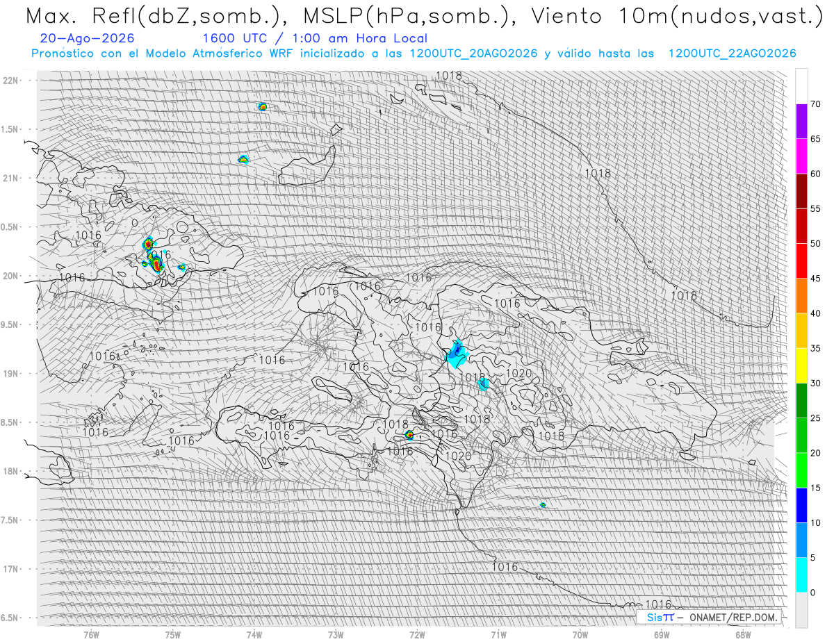
Task: Click the colorbar value label "0"
Action: (812, 593)
